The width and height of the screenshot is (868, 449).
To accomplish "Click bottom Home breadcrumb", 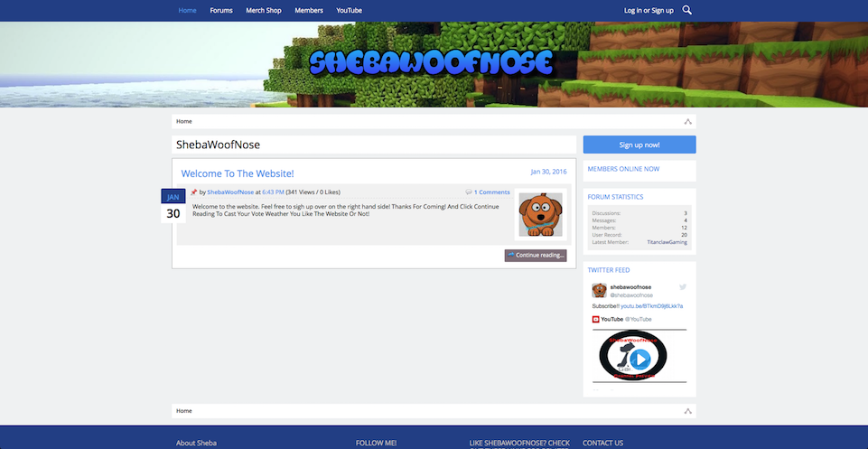I will click(x=183, y=411).
